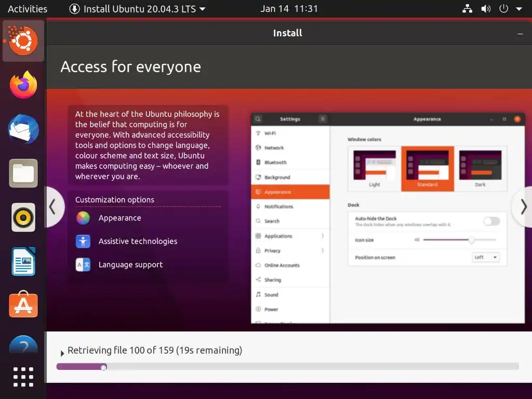The image size is (532, 399).
Task: Click the Assistive technologies label
Action: pos(138,241)
